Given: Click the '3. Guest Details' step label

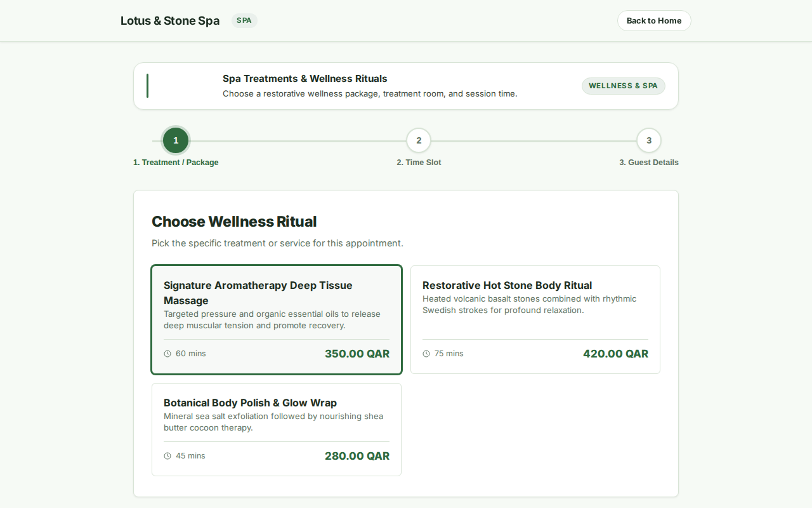Looking at the screenshot, I should [649, 163].
